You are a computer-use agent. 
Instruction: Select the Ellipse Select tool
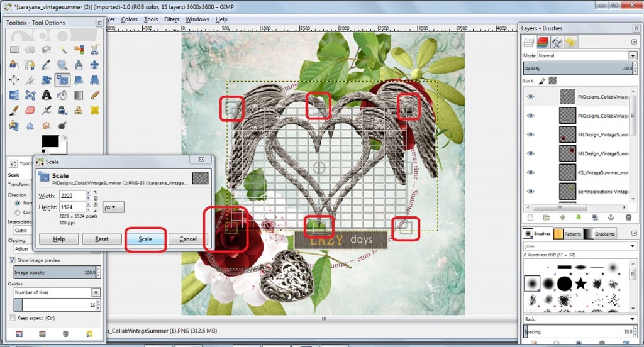(x=30, y=50)
